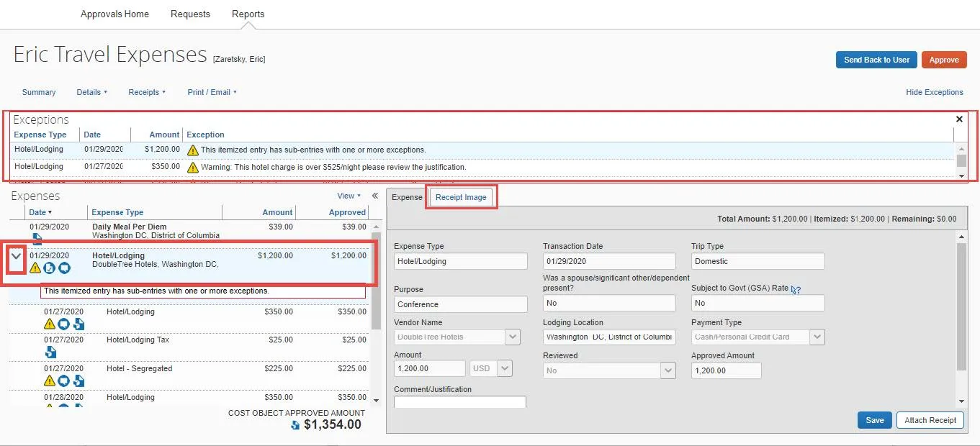Open the Print / Email dropdown menu
Screen dimensions: 980x446
pos(212,92)
